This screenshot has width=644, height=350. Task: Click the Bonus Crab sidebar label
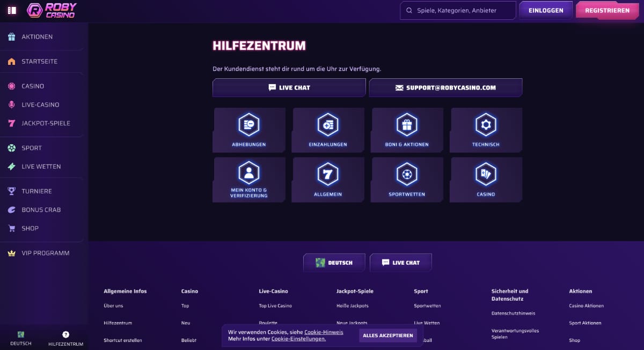pyautogui.click(x=41, y=210)
